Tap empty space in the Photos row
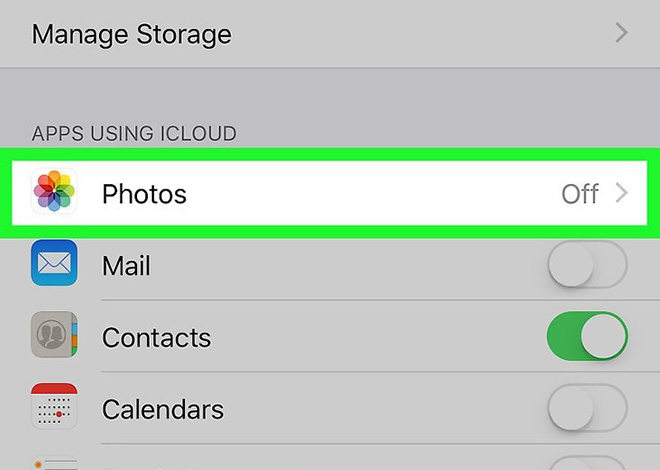 pos(370,193)
